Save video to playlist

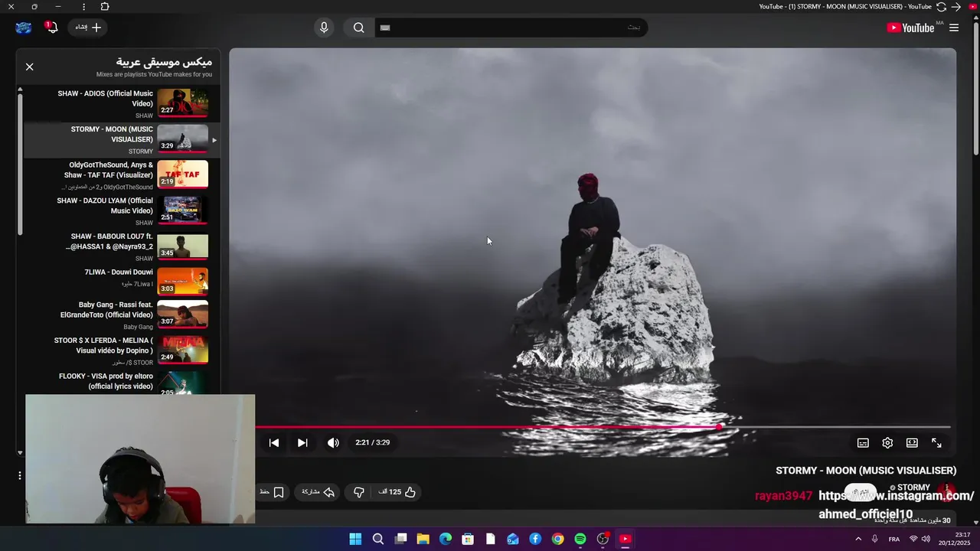point(272,492)
